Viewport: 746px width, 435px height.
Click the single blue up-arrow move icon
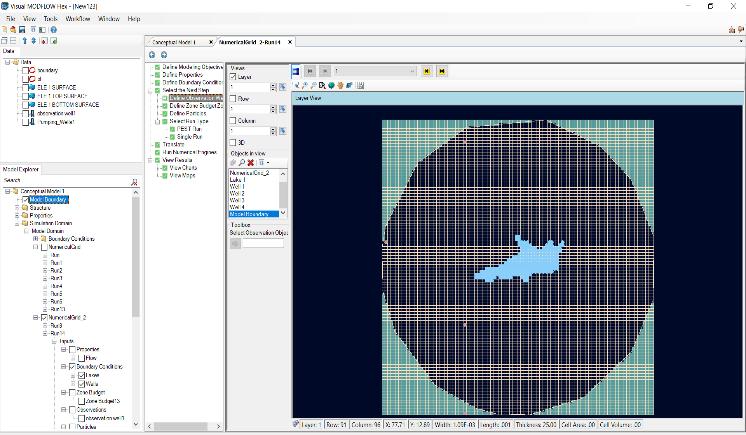(25, 41)
